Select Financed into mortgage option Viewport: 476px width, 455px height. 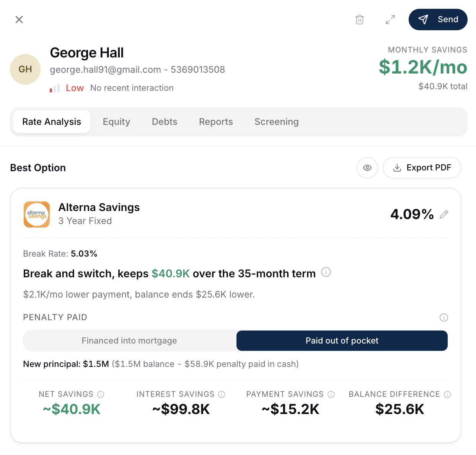129,341
